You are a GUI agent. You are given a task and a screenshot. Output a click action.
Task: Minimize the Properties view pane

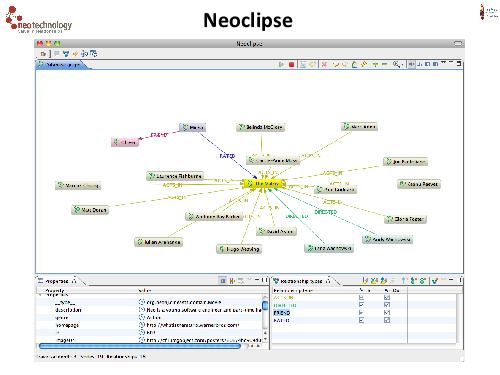[x=257, y=280]
